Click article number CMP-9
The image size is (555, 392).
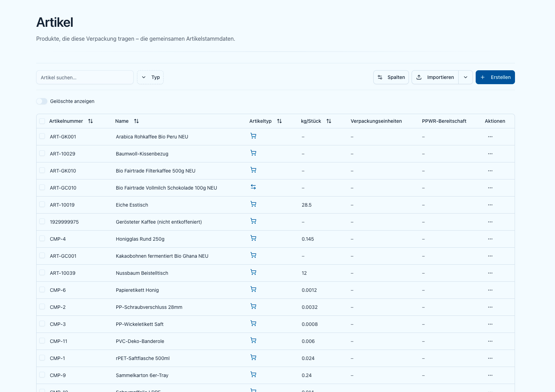[x=58, y=375]
